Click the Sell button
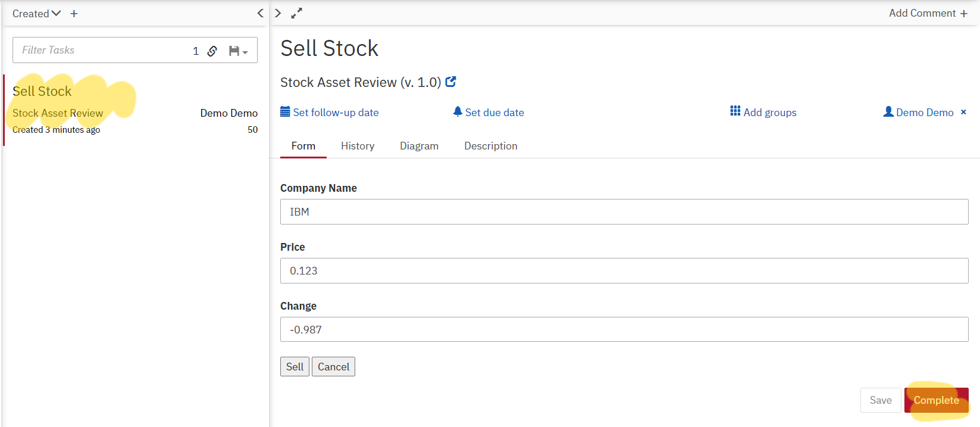980x427 pixels. [295, 367]
